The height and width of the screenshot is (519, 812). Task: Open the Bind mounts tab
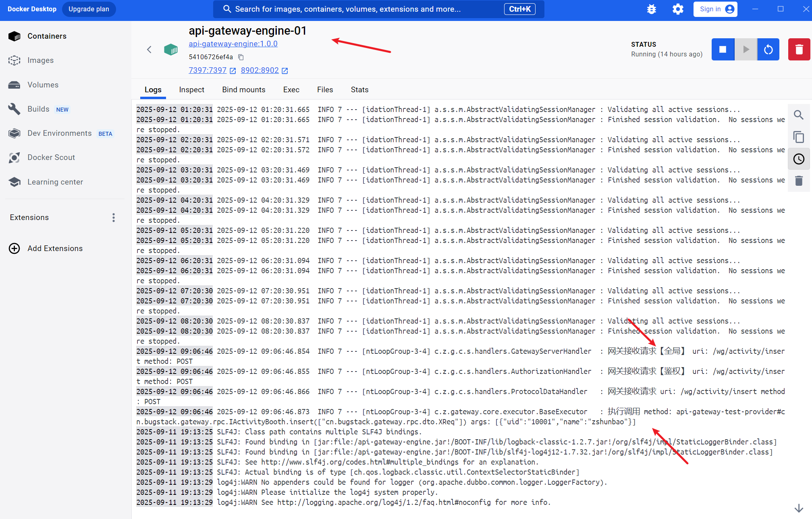click(x=243, y=90)
